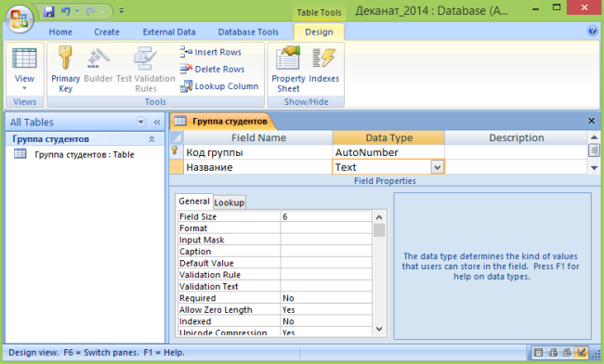Click description cell for Код группы
The width and height of the screenshot is (604, 364).
pos(516,152)
